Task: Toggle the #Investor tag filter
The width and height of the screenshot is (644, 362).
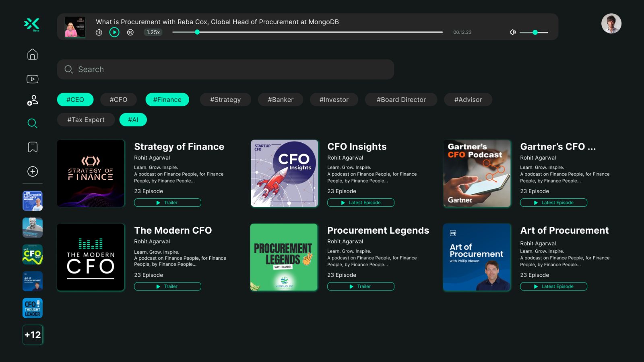Action: pyautogui.click(x=334, y=100)
